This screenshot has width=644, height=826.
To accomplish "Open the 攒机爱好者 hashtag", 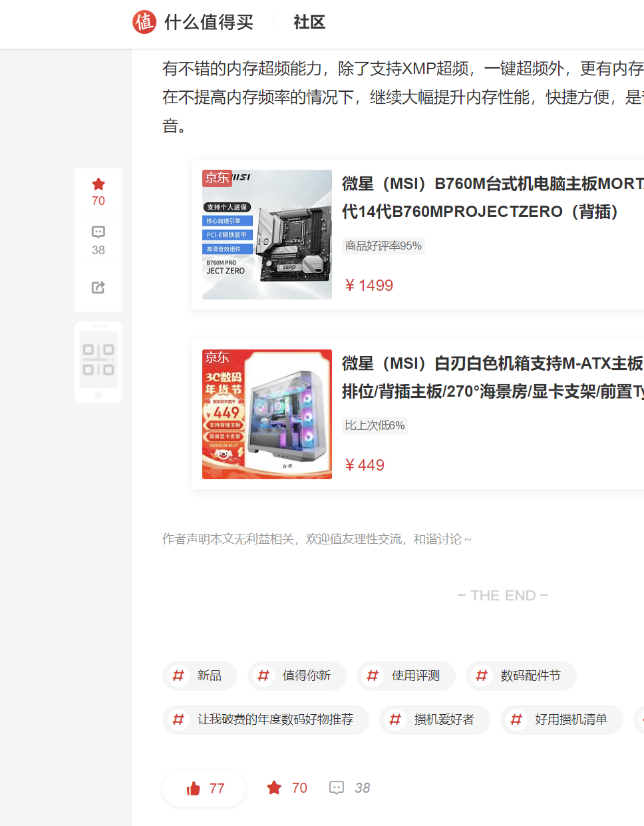I will point(434,720).
